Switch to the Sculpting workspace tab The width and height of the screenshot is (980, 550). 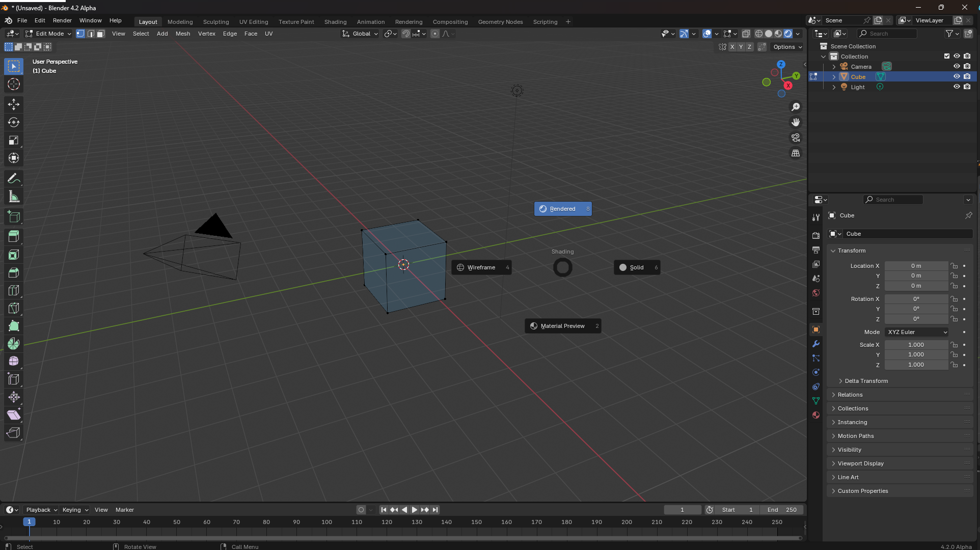[x=216, y=22]
